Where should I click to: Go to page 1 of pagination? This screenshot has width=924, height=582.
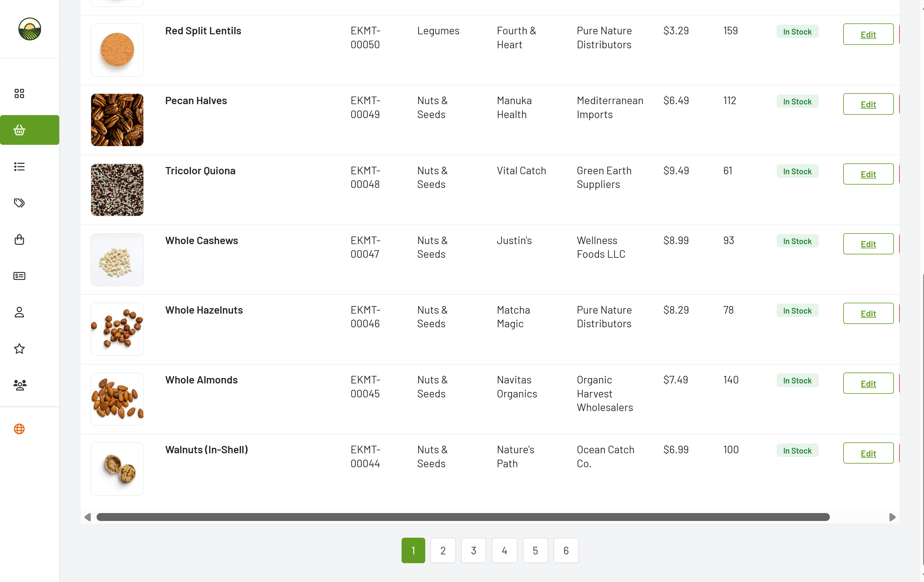point(413,550)
